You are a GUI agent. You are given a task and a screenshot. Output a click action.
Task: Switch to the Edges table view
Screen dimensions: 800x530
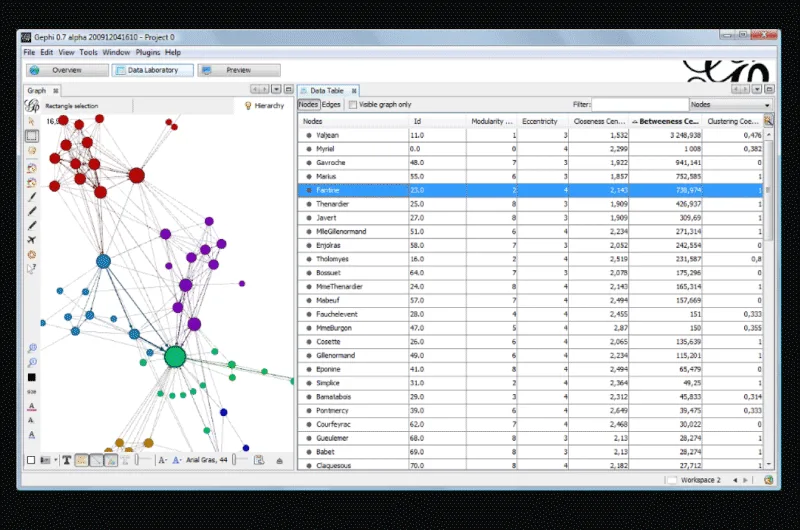tap(331, 104)
